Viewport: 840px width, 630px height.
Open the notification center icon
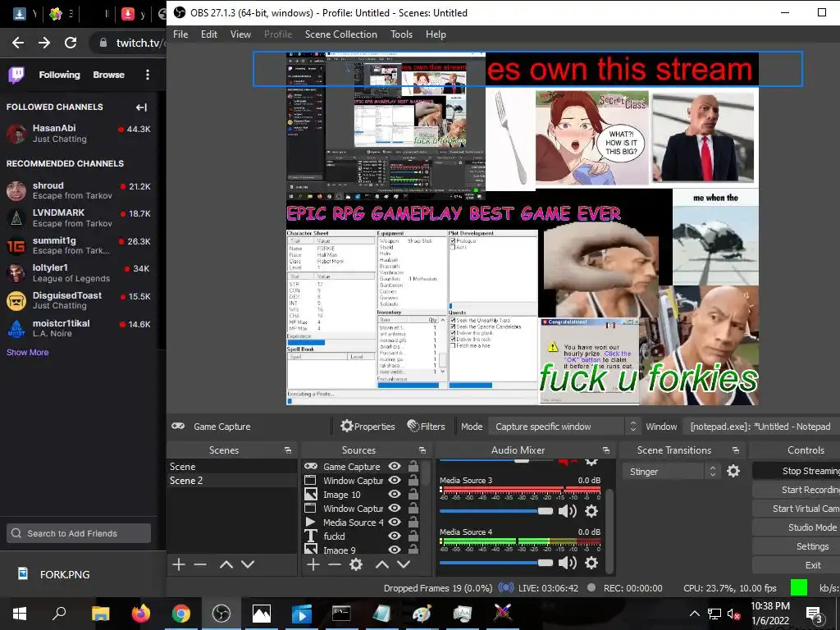click(x=814, y=614)
